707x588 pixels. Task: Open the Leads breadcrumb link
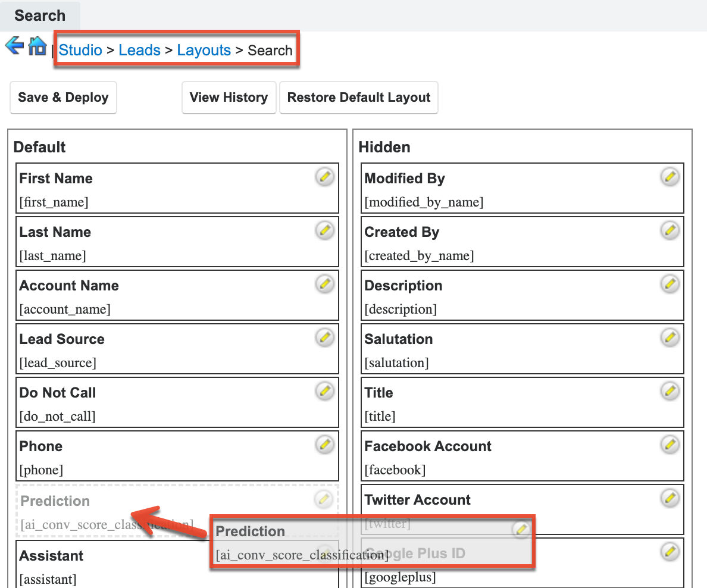(x=139, y=50)
